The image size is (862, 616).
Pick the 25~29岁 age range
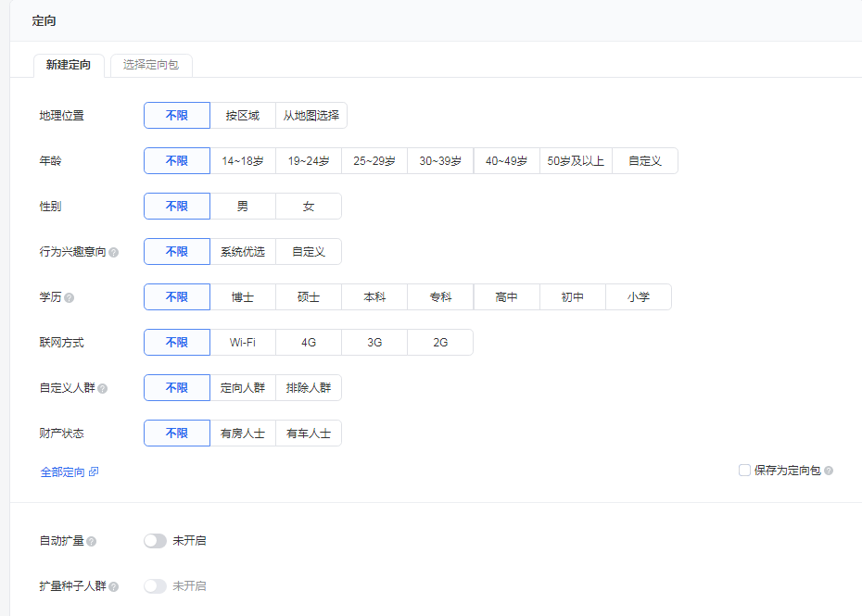[374, 161]
